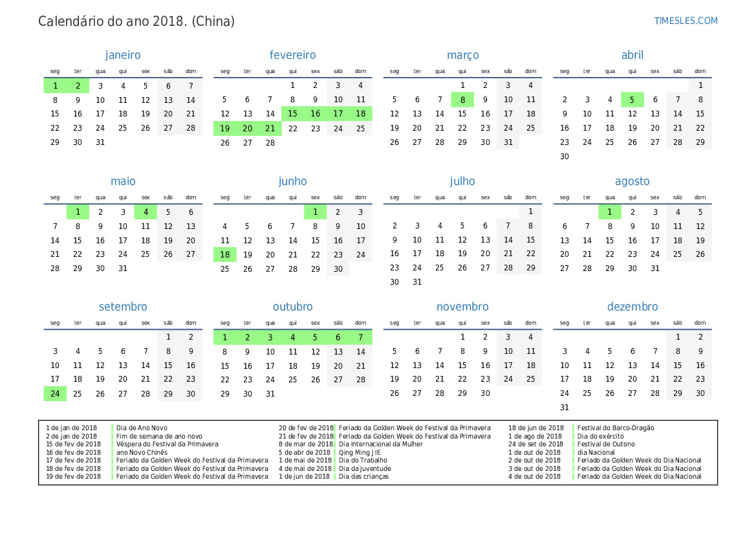Viewport: 756px width, 535px height.
Task: Select January 1 highlighted holiday
Action: click(56, 85)
